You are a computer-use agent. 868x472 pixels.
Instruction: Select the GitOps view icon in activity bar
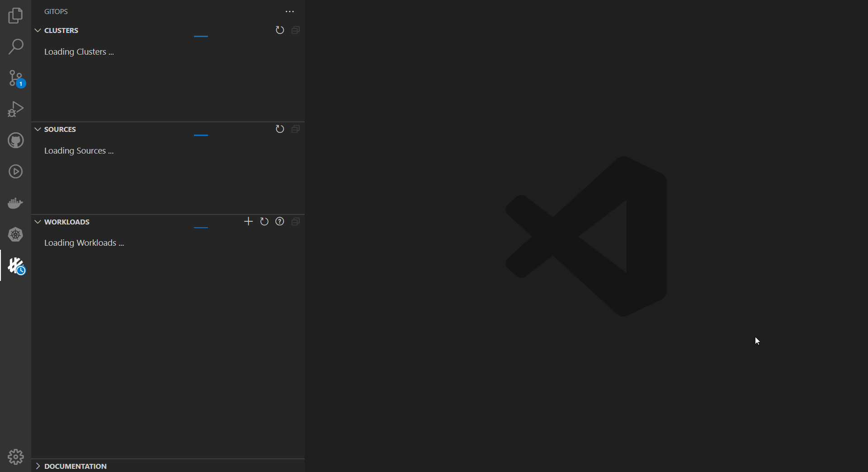pos(15,266)
